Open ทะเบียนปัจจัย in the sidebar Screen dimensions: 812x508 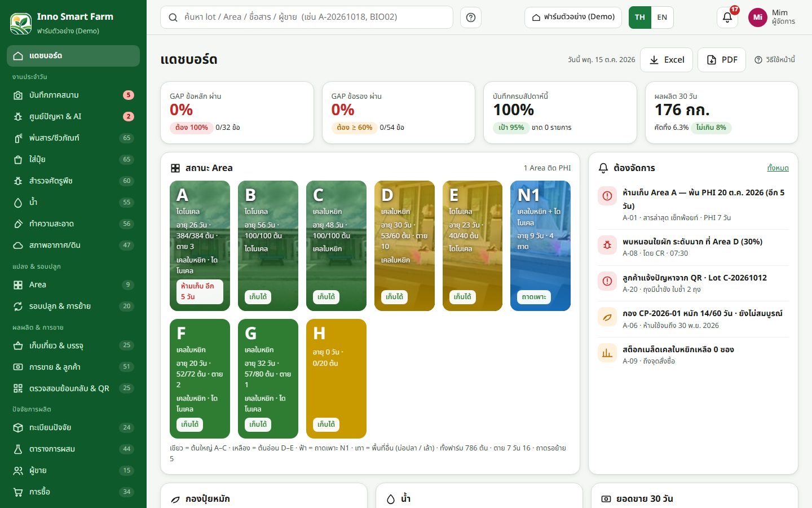click(73, 428)
